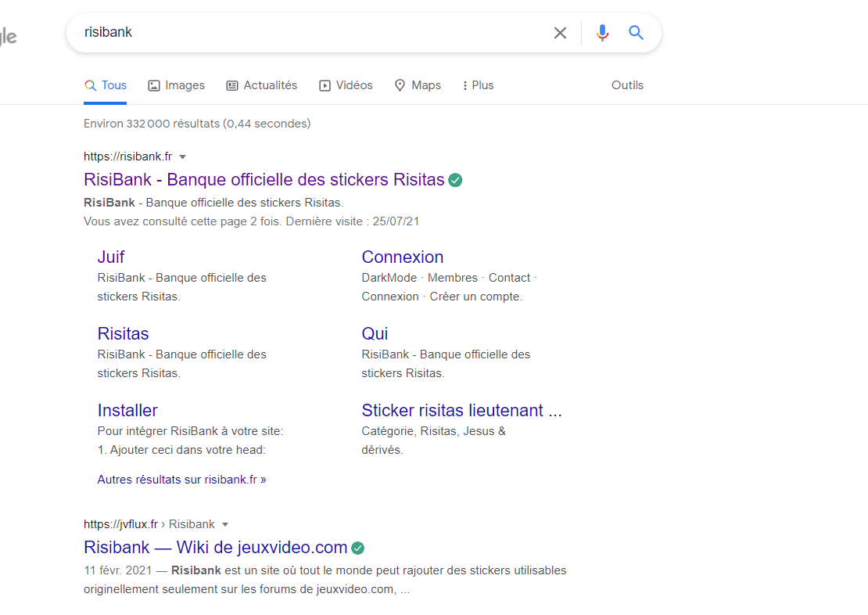The image size is (868, 615).
Task: Click the green verified badge beside Risibank Wiki title
Action: click(x=357, y=548)
